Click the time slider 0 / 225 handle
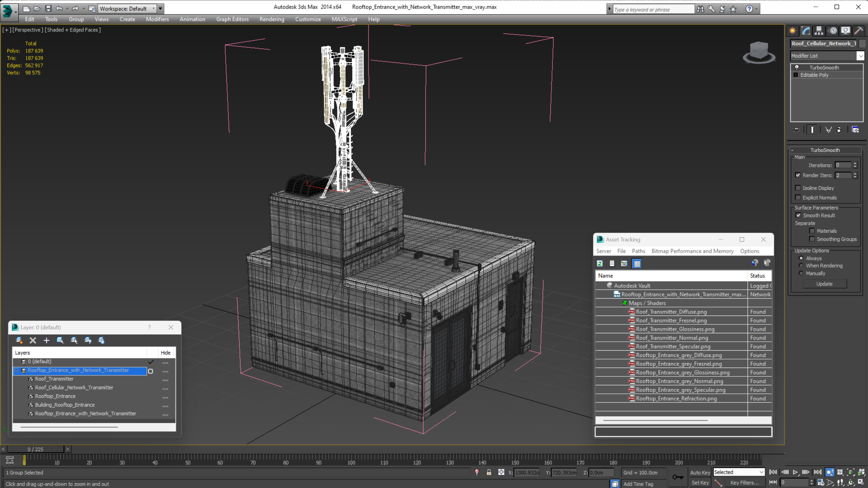This screenshot has width=868, height=488. click(35, 449)
